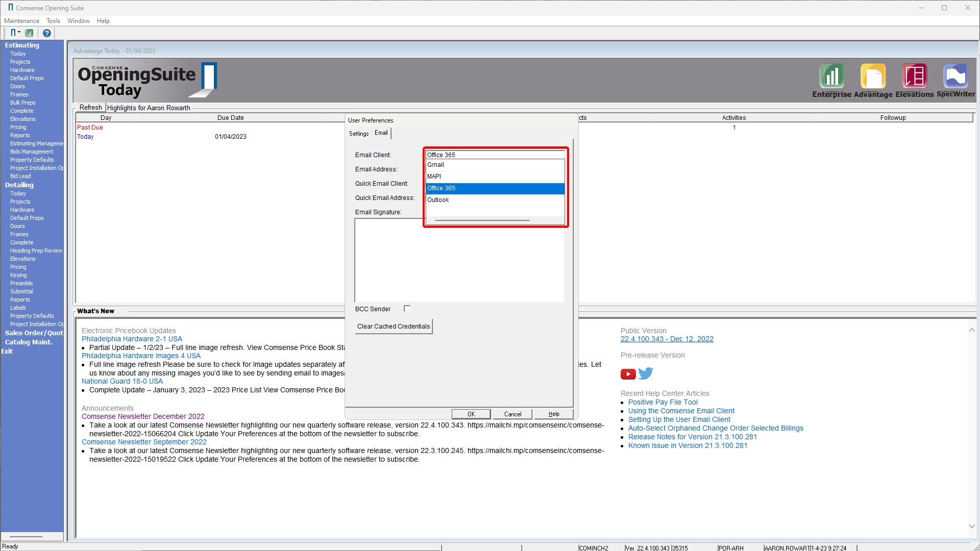The height and width of the screenshot is (551, 980).
Task: Open Comsense Newsletter December 2022 link
Action: (x=143, y=416)
